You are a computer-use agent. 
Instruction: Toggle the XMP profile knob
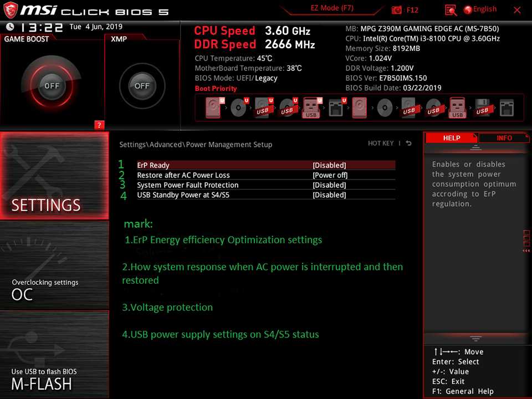tap(142, 86)
